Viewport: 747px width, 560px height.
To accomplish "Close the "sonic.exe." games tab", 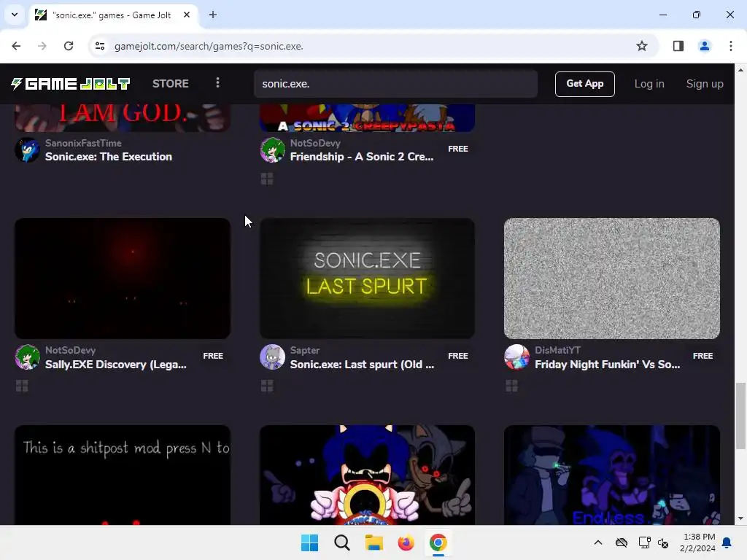I will (187, 15).
